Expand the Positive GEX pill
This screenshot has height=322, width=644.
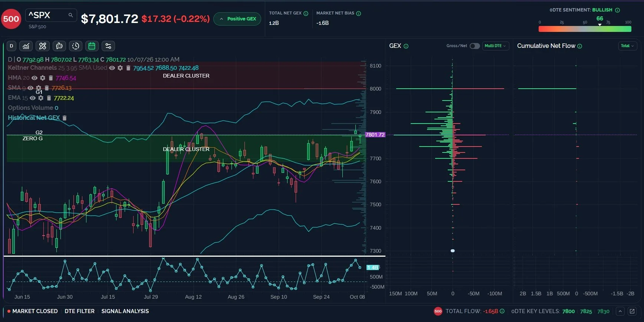tap(237, 19)
